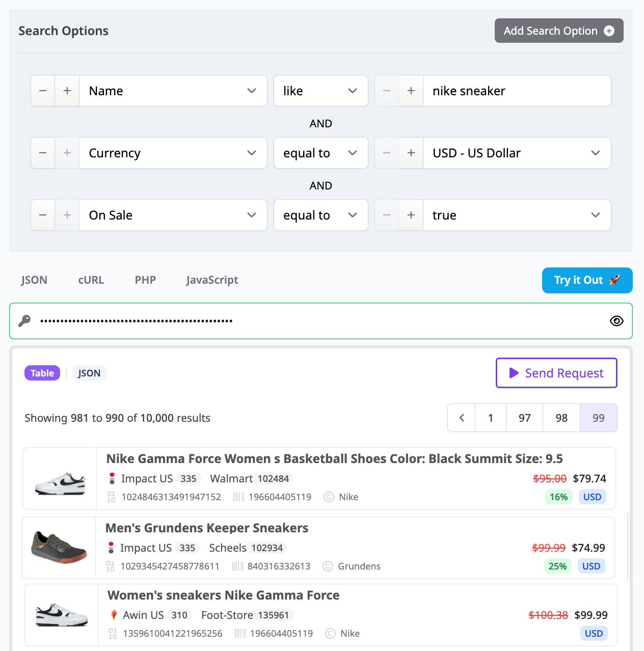Click the Impact US icon in the Scheels row

pyautogui.click(x=111, y=548)
